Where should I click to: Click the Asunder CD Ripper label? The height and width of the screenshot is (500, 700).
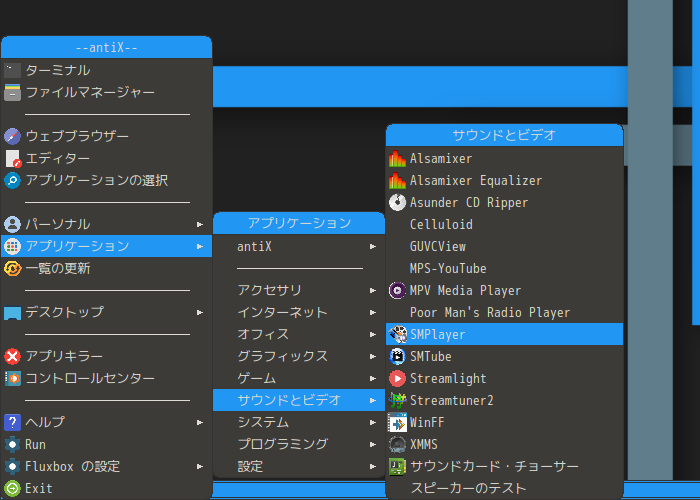coord(469,202)
